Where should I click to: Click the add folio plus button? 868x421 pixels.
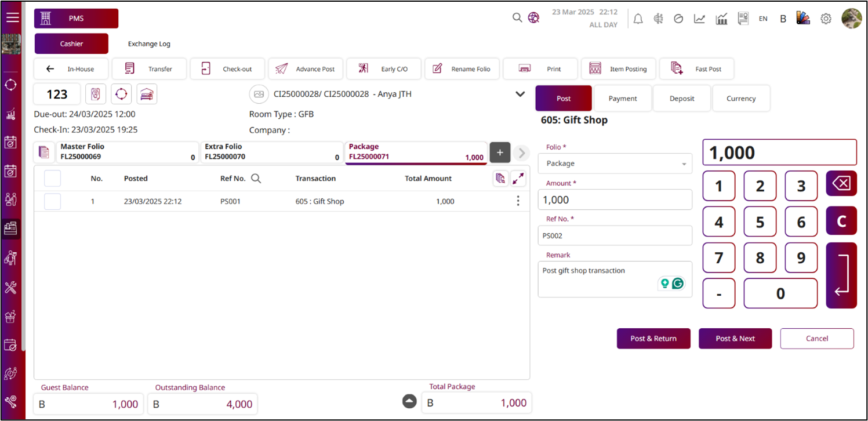500,153
